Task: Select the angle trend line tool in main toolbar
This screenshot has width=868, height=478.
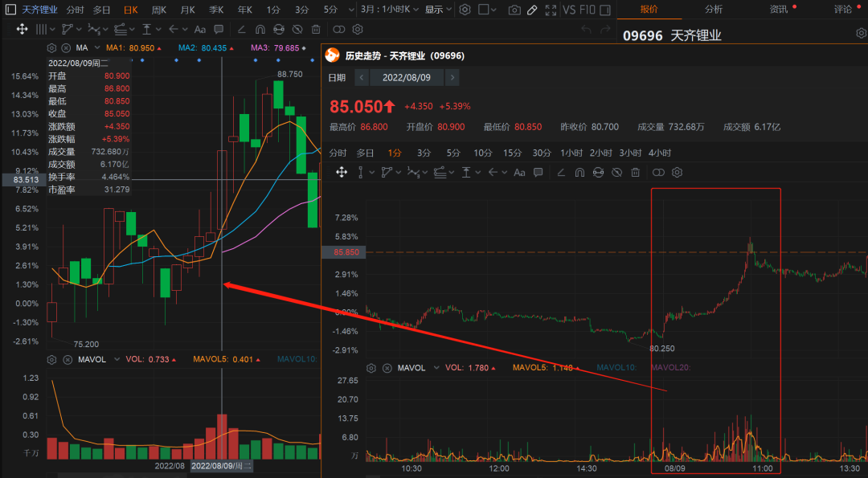Action: (x=242, y=29)
